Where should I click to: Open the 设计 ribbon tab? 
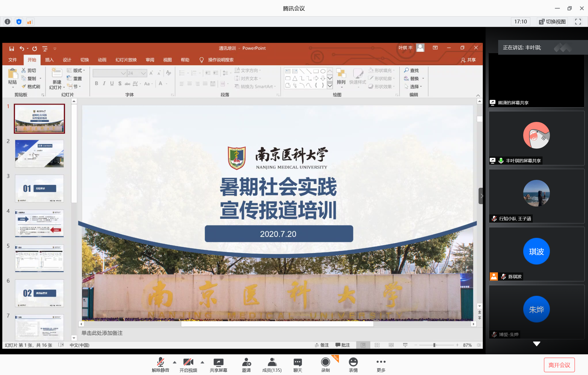[67, 60]
